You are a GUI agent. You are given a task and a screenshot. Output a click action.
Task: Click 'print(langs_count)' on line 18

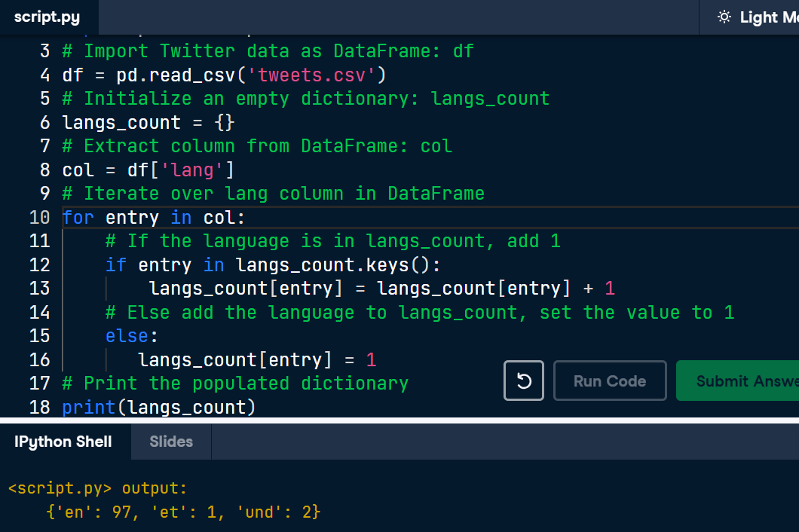click(159, 407)
